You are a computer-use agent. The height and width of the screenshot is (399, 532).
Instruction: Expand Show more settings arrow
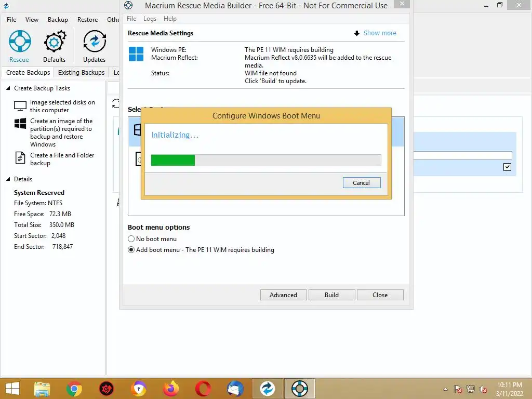point(356,33)
